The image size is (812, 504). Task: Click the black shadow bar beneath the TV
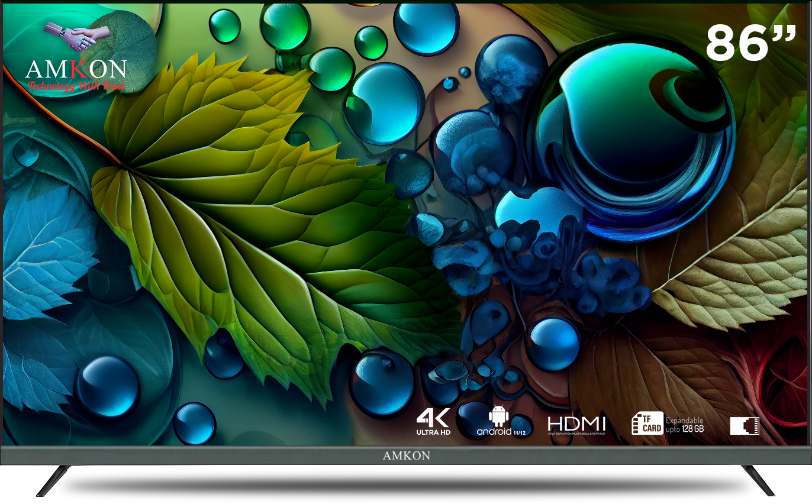click(x=406, y=486)
